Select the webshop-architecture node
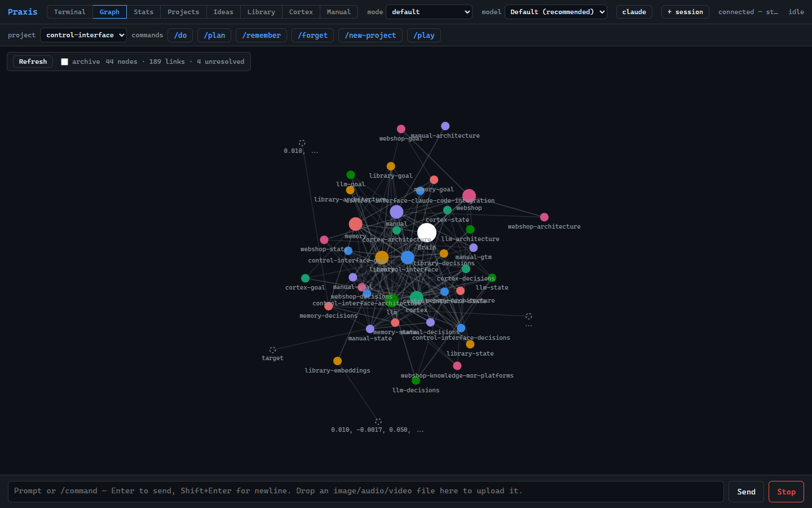Screen dimensions: 812x508 544,217
